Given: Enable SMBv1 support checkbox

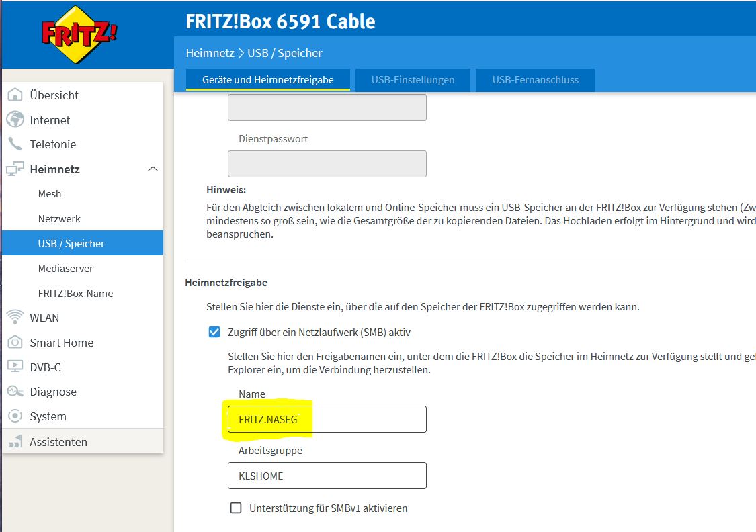Looking at the screenshot, I should pos(236,508).
